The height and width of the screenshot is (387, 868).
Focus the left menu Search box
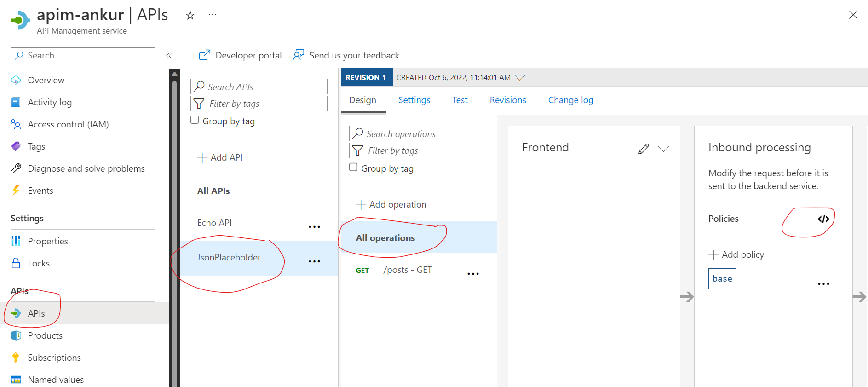(x=83, y=56)
